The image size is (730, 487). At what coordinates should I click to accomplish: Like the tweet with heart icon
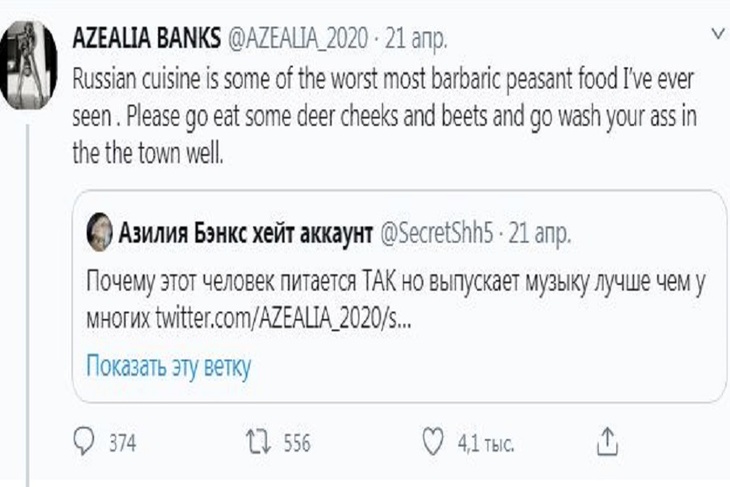point(431,441)
